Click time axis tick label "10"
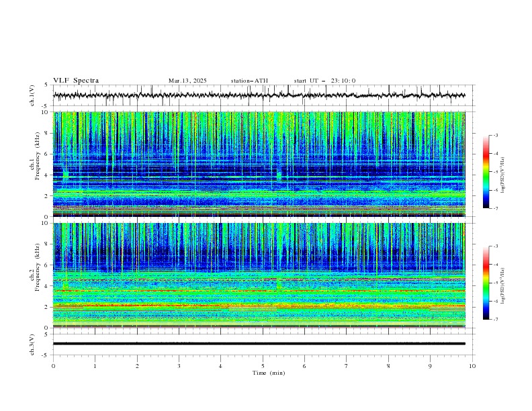 pyautogui.click(x=472, y=366)
